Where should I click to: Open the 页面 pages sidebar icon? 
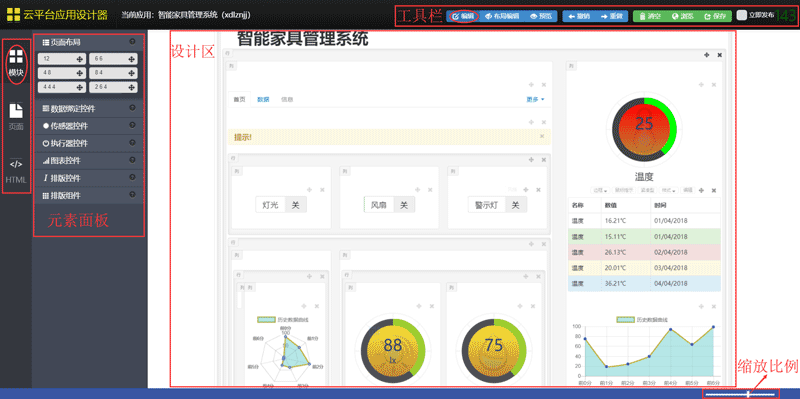click(16, 117)
